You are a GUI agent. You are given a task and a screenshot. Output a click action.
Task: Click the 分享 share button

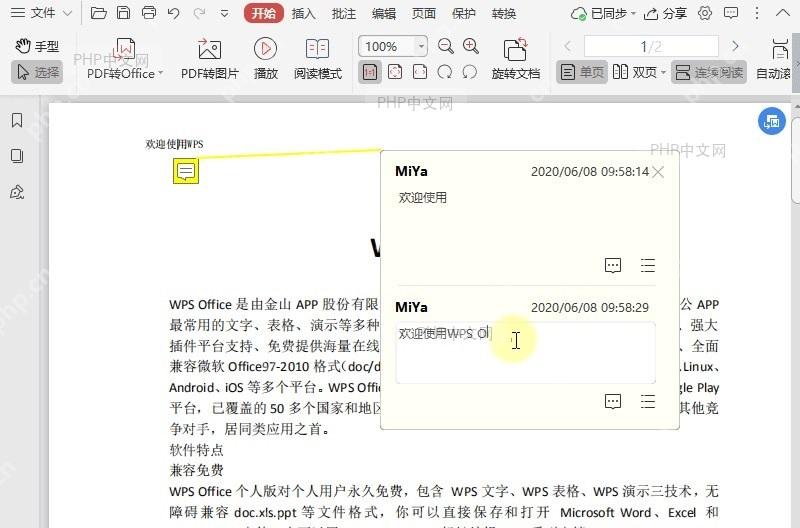click(x=665, y=14)
